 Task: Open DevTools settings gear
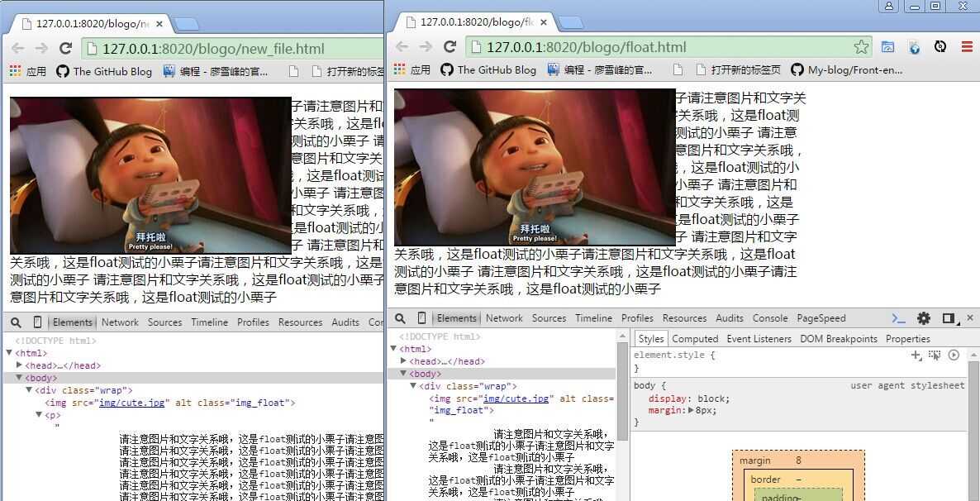[x=924, y=318]
